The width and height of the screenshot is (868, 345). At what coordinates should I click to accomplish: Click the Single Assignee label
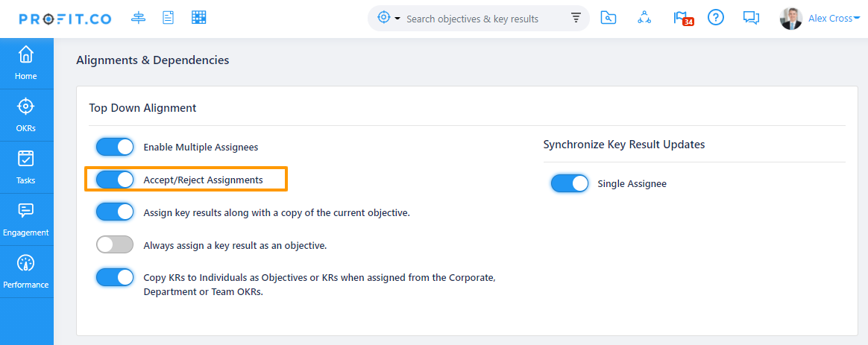point(632,183)
